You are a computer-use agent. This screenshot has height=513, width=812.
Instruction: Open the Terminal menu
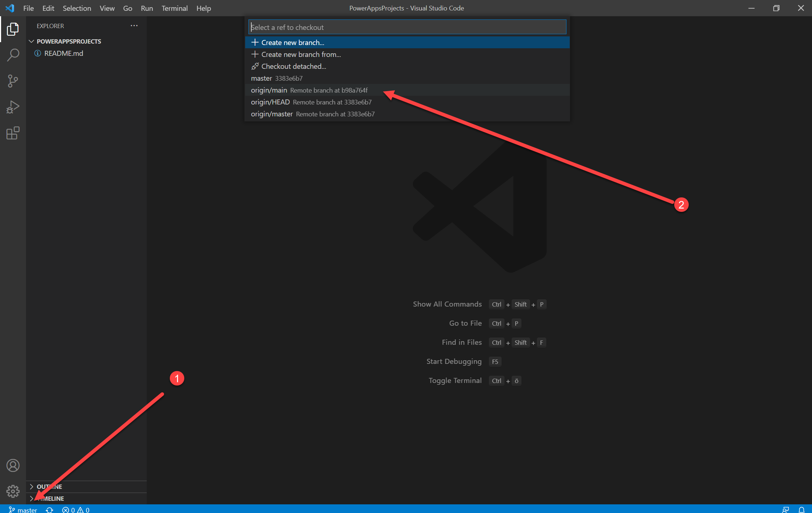[175, 8]
